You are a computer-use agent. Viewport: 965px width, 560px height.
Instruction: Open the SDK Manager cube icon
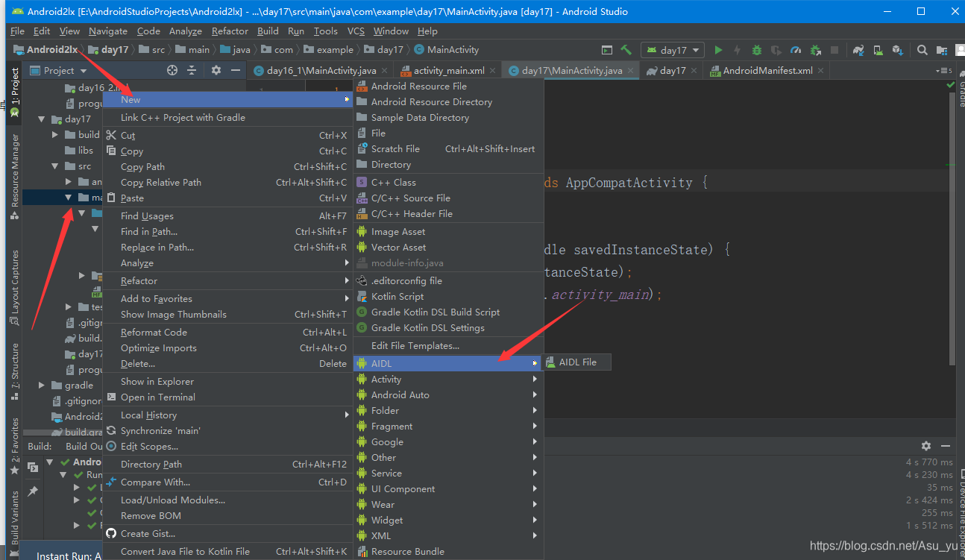897,50
